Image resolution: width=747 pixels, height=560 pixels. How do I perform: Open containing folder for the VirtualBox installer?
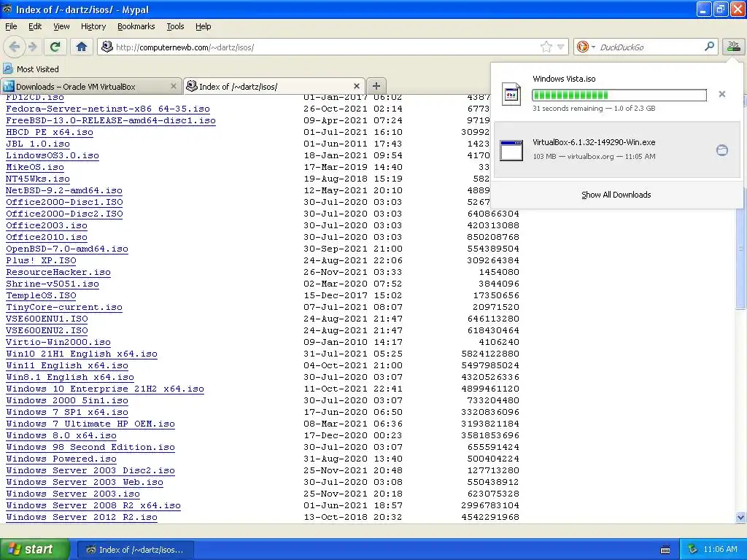[721, 150]
